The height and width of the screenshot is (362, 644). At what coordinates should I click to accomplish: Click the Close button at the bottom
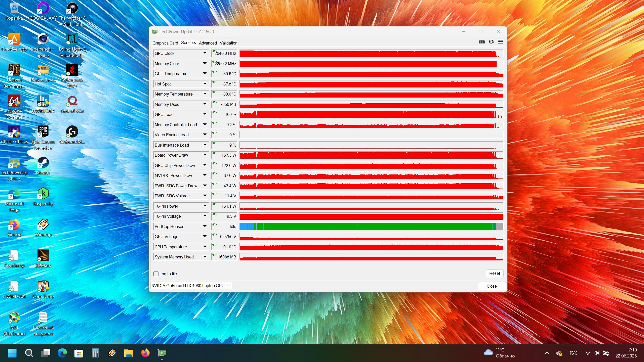pos(491,286)
